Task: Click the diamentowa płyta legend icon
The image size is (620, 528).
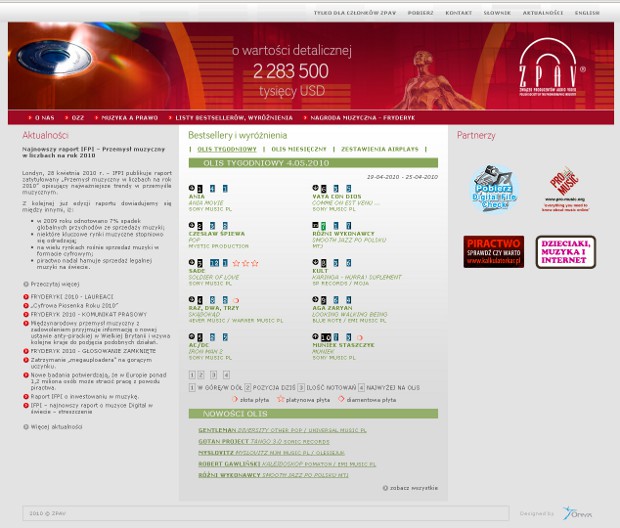Action: pos(341,399)
